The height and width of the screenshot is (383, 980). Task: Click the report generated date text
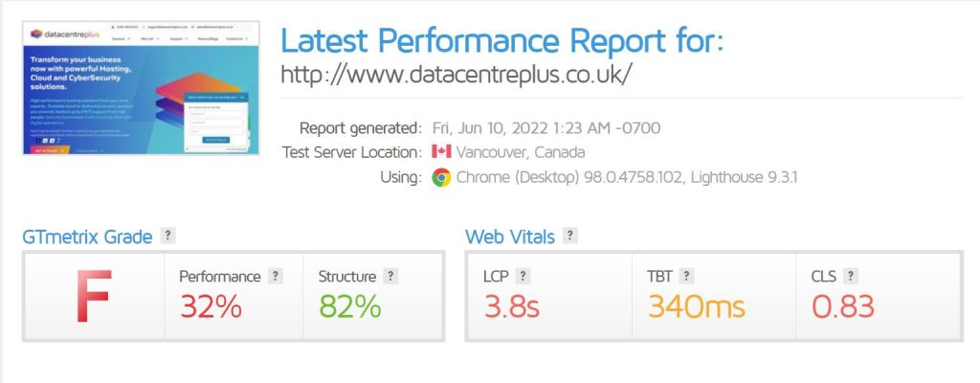click(546, 128)
